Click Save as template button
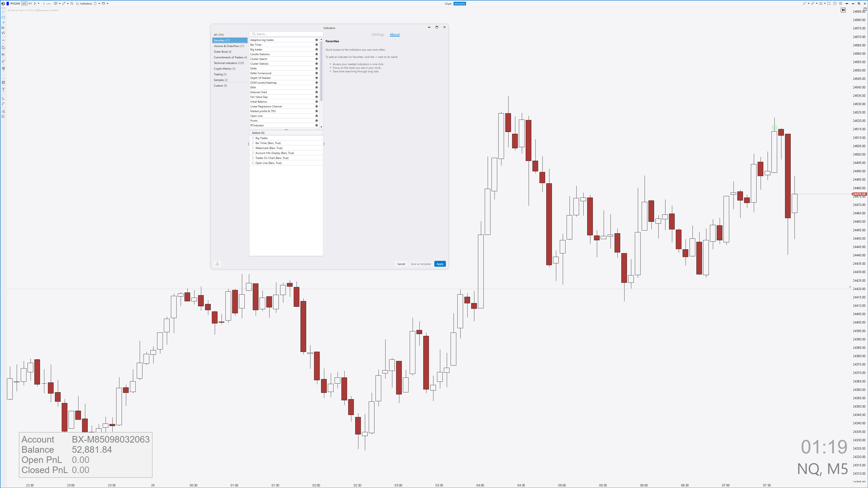Image resolution: width=868 pixels, height=488 pixels. coord(421,264)
